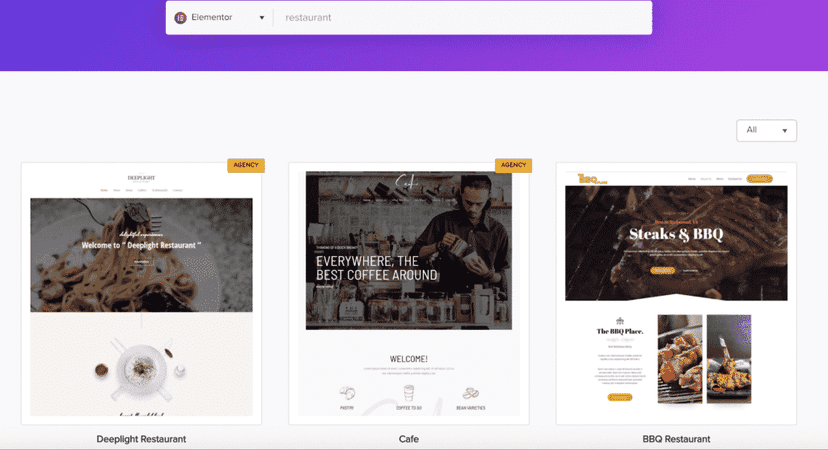The width and height of the screenshot is (828, 450).
Task: Click the Elementor logo icon in search bar
Action: pyautogui.click(x=181, y=18)
